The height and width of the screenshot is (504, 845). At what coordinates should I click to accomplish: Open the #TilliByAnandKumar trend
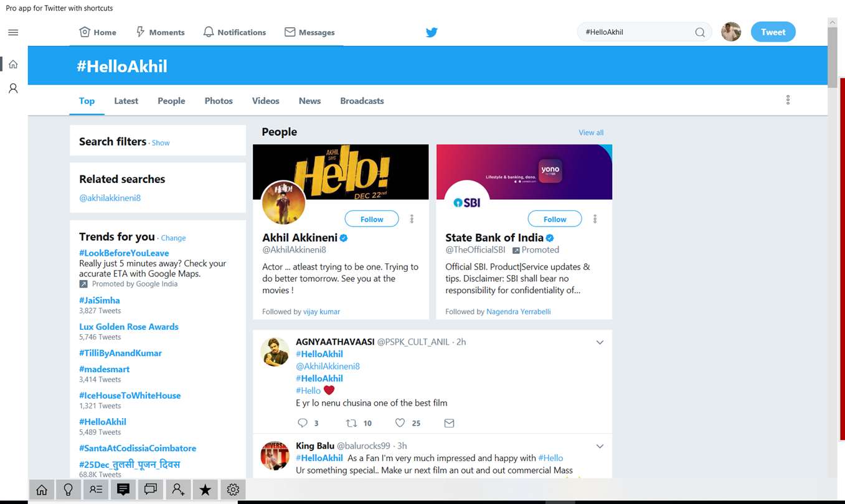[120, 353]
